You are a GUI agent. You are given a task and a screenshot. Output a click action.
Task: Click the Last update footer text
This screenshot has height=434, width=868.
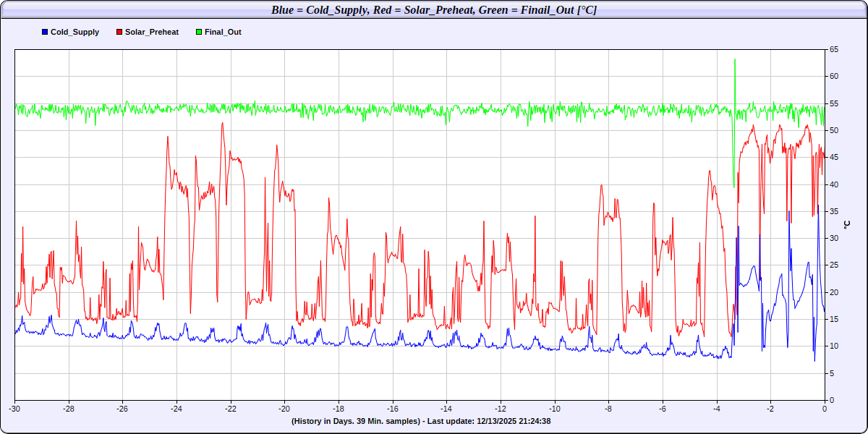pos(421,421)
